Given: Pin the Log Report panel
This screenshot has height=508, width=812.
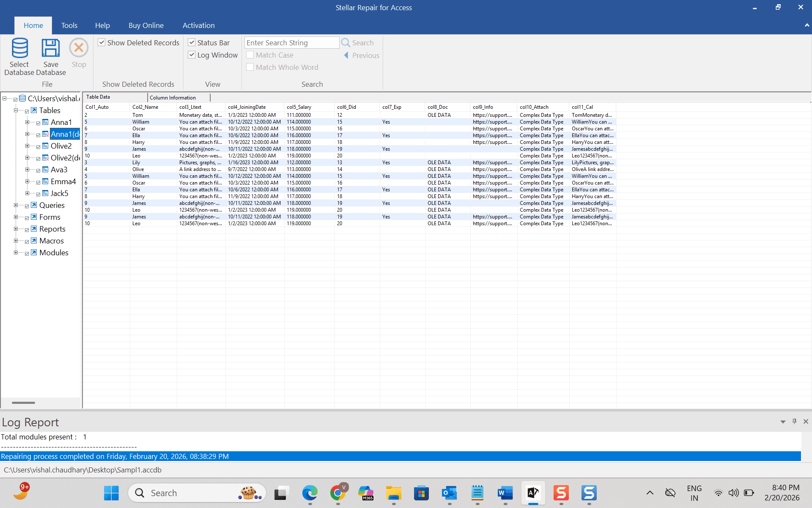Looking at the screenshot, I should click(x=794, y=422).
